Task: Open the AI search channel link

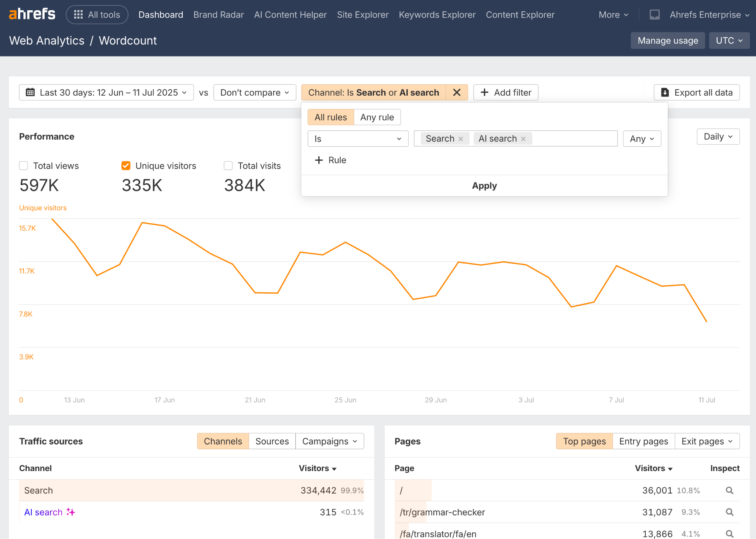Action: click(43, 512)
